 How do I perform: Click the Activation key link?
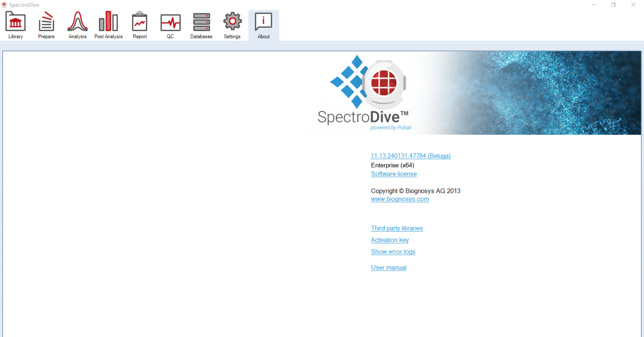[x=390, y=240]
